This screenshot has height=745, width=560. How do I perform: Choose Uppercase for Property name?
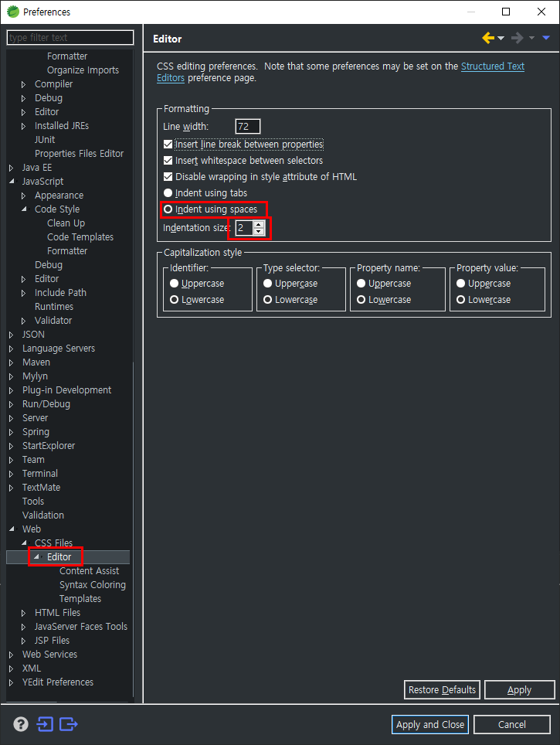pyautogui.click(x=361, y=283)
